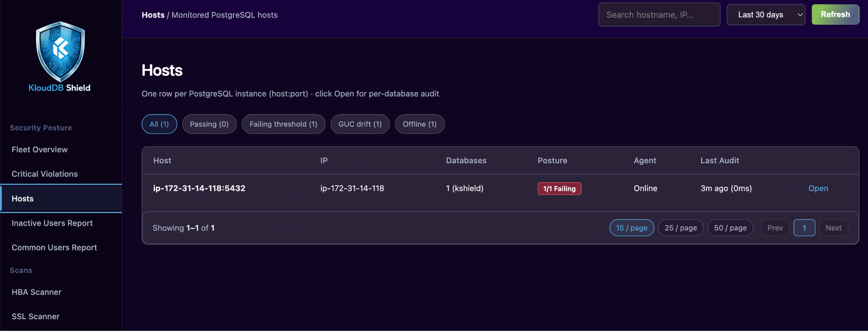Click the 1/1 Failing posture badge
868x331 pixels.
tap(559, 189)
